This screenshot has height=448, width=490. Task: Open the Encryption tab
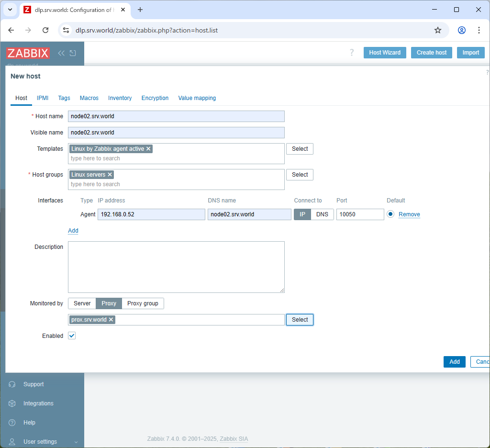pos(155,98)
